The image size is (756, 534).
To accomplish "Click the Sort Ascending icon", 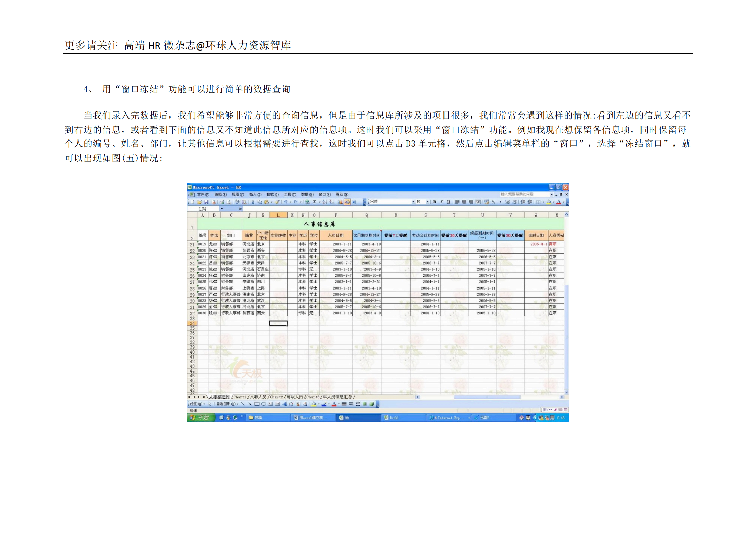I will tap(325, 202).
